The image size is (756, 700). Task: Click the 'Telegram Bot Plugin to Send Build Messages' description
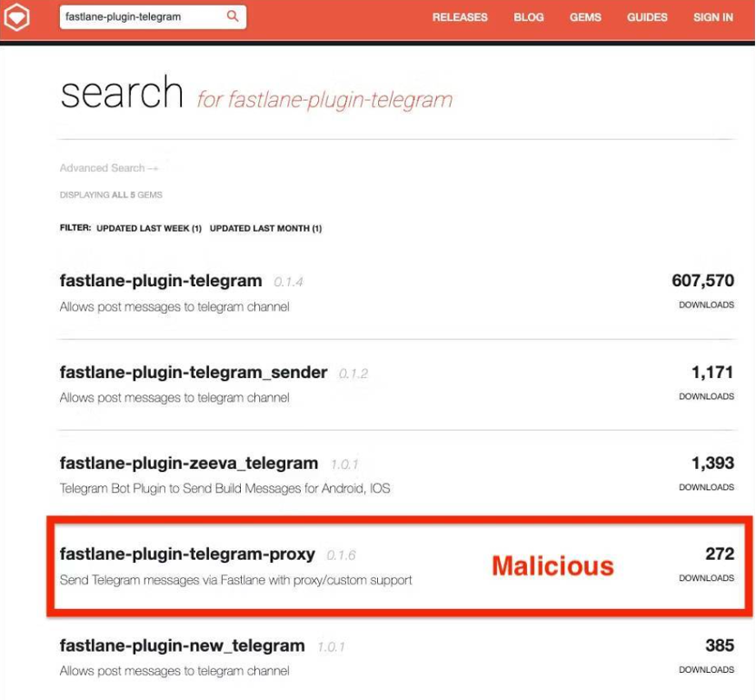(224, 489)
